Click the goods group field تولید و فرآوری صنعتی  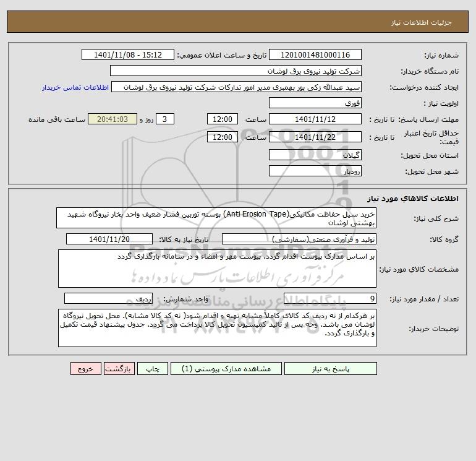299,239
